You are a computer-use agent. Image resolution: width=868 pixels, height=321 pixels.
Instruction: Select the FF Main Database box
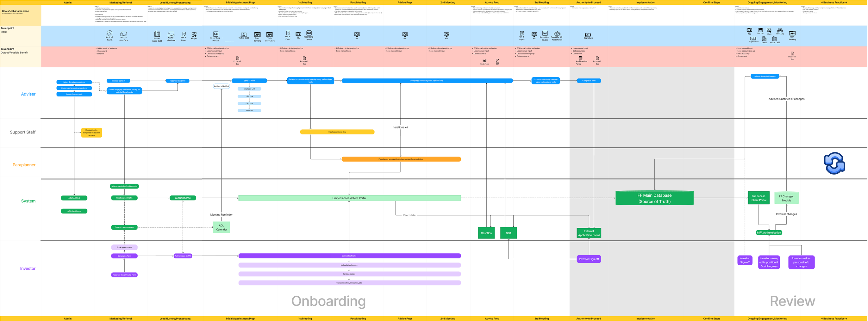coord(654,198)
